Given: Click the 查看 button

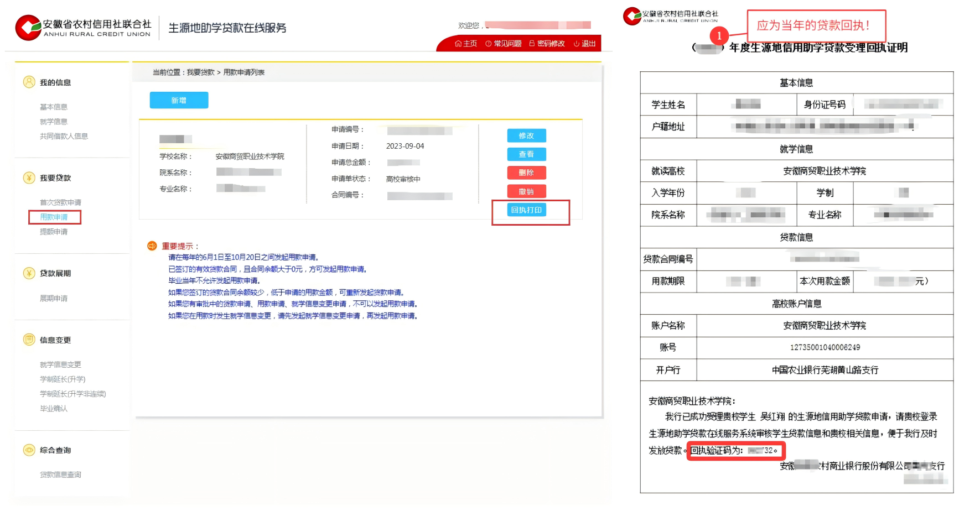Looking at the screenshot, I should pos(526,154).
